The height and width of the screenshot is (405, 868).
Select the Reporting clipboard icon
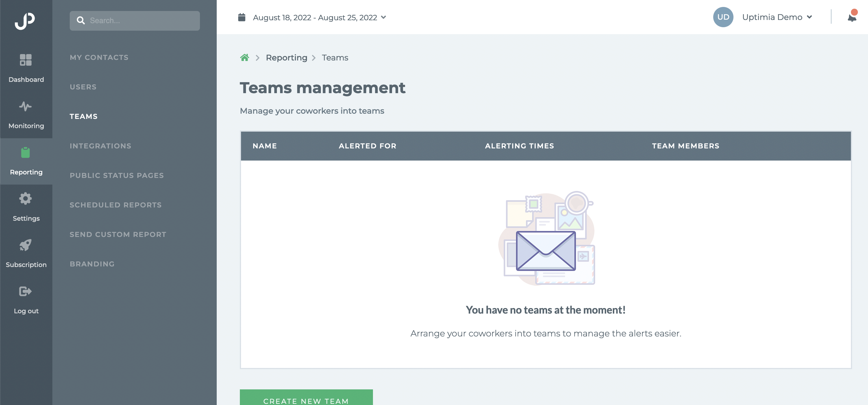[x=26, y=153]
